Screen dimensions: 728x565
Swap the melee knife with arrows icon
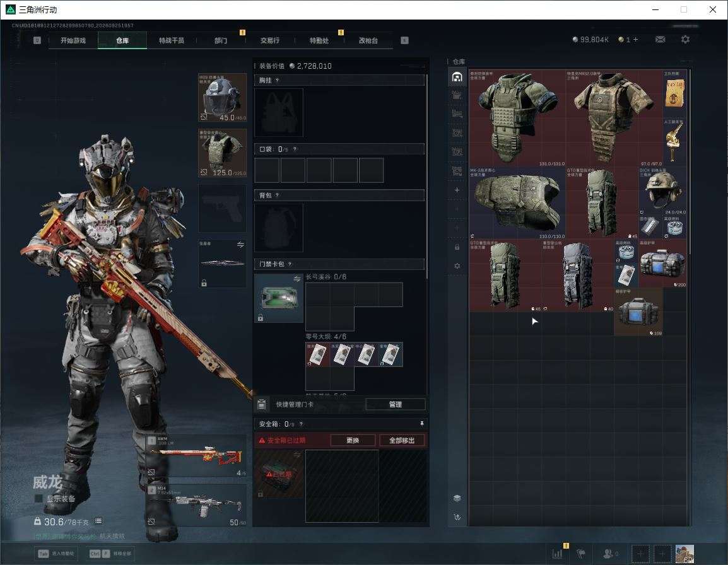(240, 245)
